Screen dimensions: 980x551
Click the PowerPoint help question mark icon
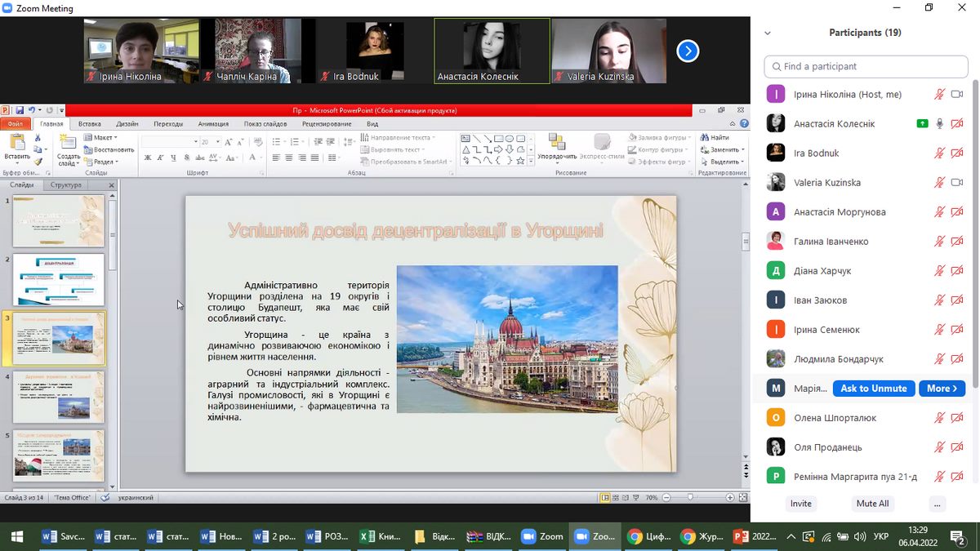click(x=744, y=124)
